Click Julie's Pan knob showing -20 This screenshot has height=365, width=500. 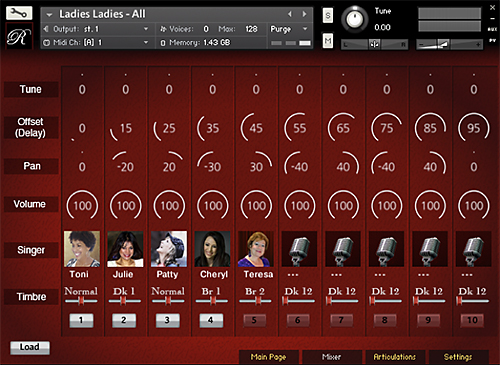125,166
